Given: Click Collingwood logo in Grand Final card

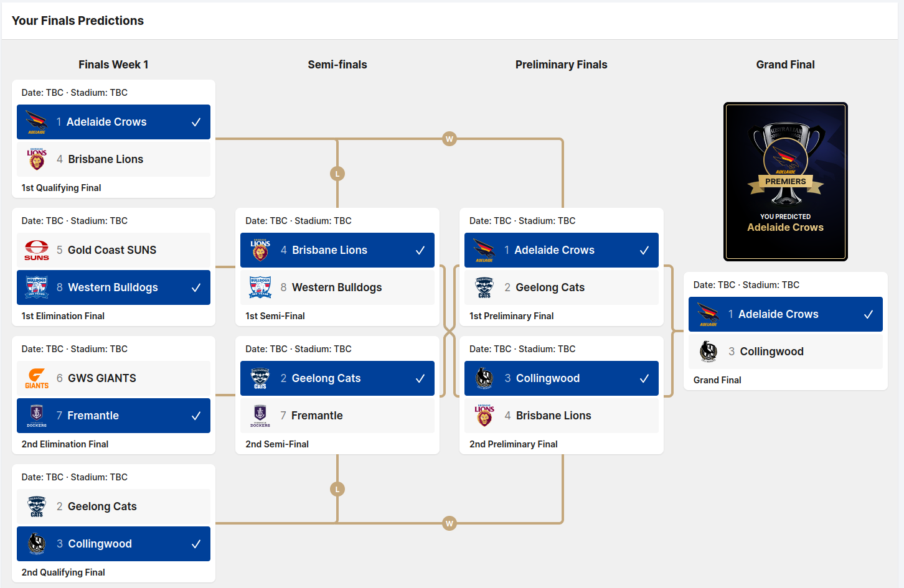Looking at the screenshot, I should 709,352.
